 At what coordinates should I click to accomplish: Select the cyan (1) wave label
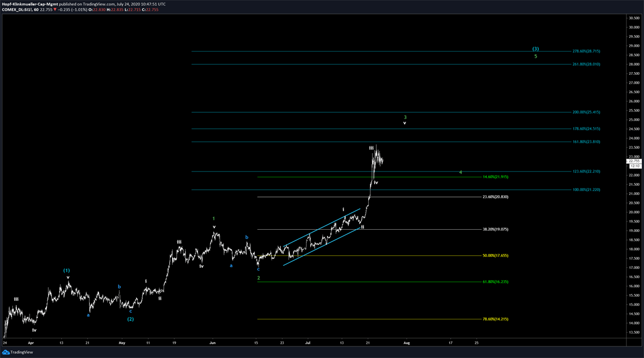click(x=66, y=270)
